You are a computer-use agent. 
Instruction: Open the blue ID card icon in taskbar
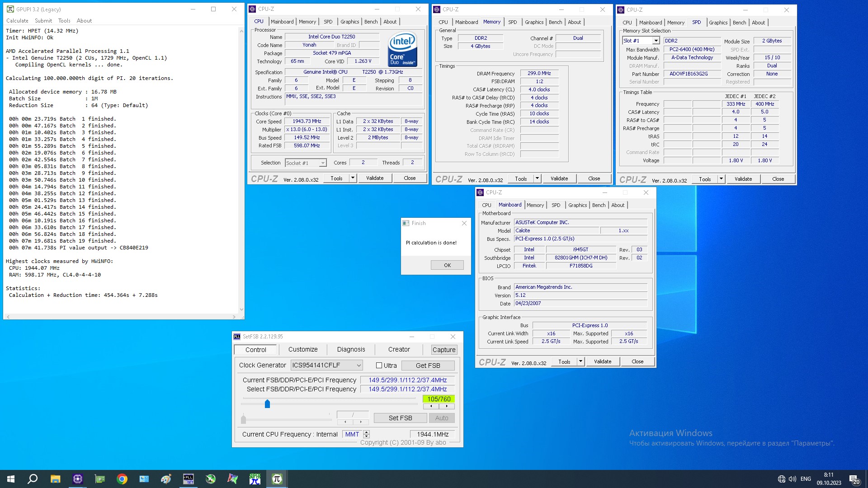144,479
